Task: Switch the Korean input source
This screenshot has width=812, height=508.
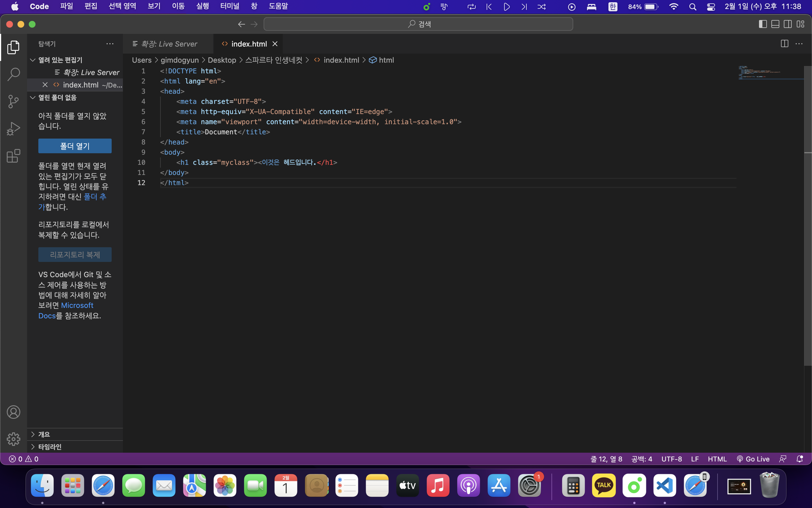Action: coord(613,7)
